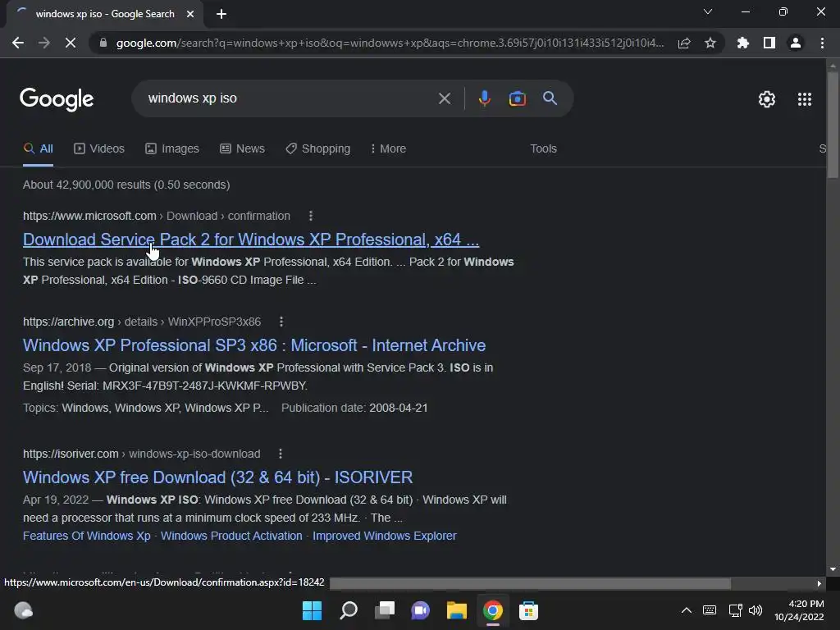Close the windows xp iso tab
Viewport: 840px width, 630px height.
click(190, 14)
